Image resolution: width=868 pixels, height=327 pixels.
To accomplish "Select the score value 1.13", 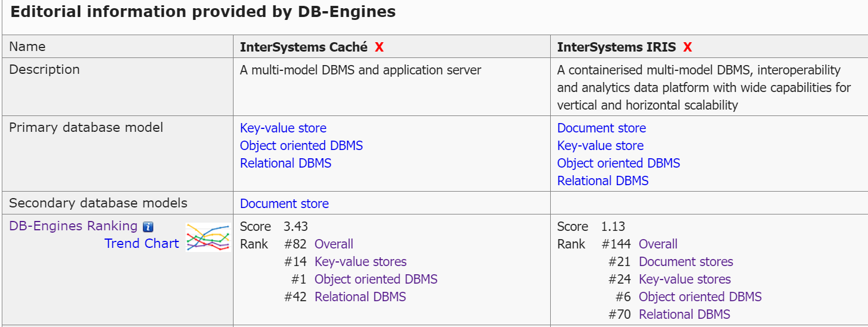I will tap(613, 227).
